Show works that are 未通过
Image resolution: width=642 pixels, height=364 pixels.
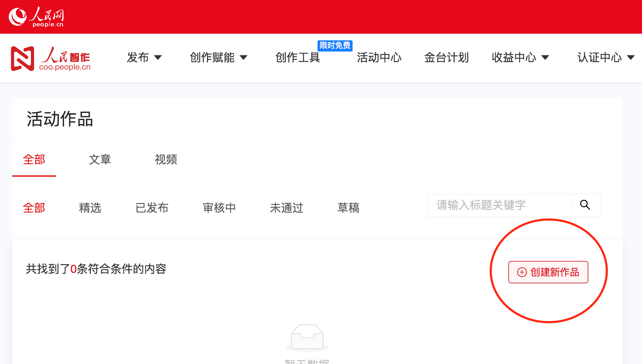[287, 208]
